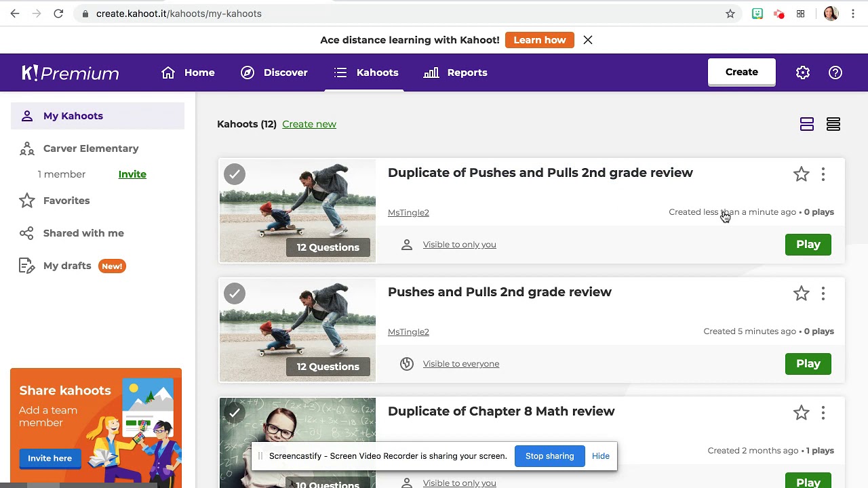Star the Duplicate of Chapter 8 Math review kahoot

802,413
